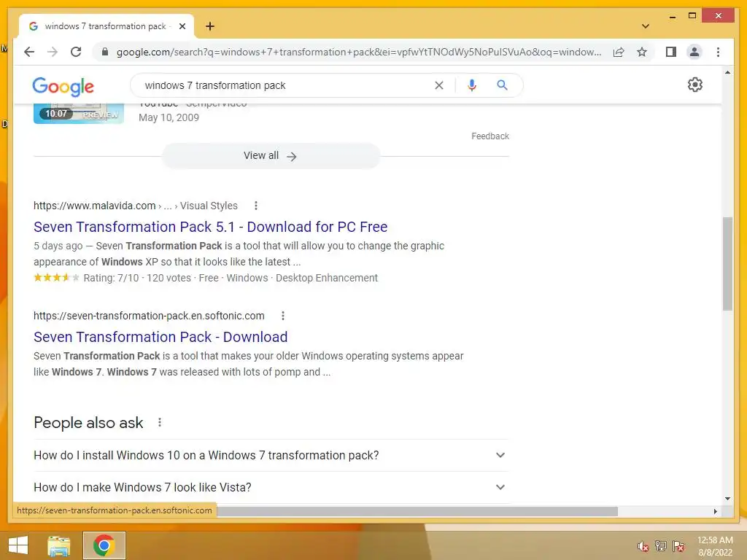
Task: Expand the look like Vista question
Action: (271, 487)
